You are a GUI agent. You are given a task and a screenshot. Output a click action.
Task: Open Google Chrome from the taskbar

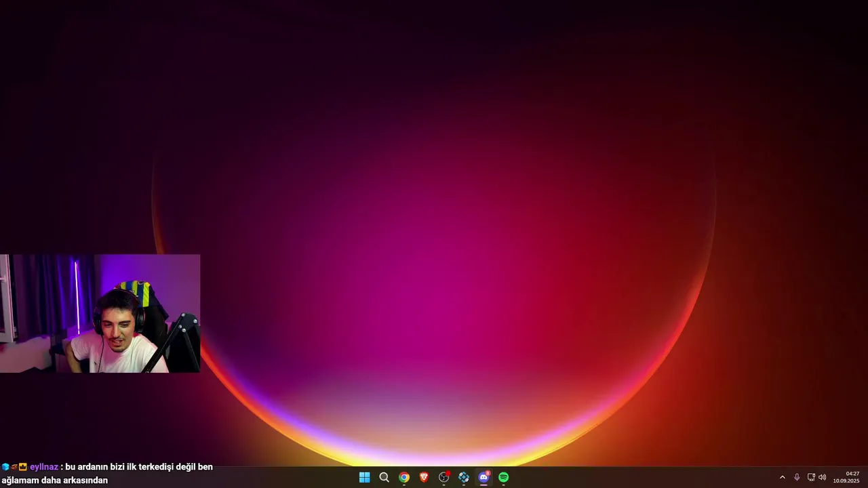coord(404,477)
